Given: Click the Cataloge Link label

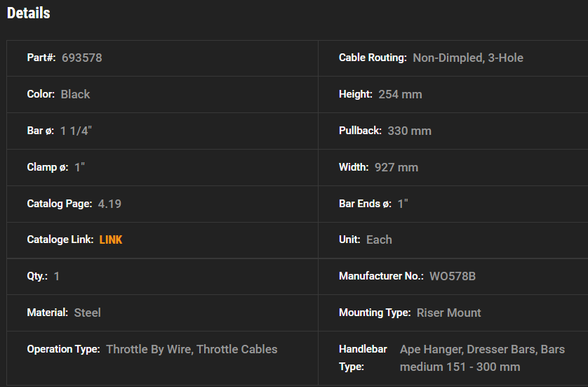Looking at the screenshot, I should click(60, 240).
